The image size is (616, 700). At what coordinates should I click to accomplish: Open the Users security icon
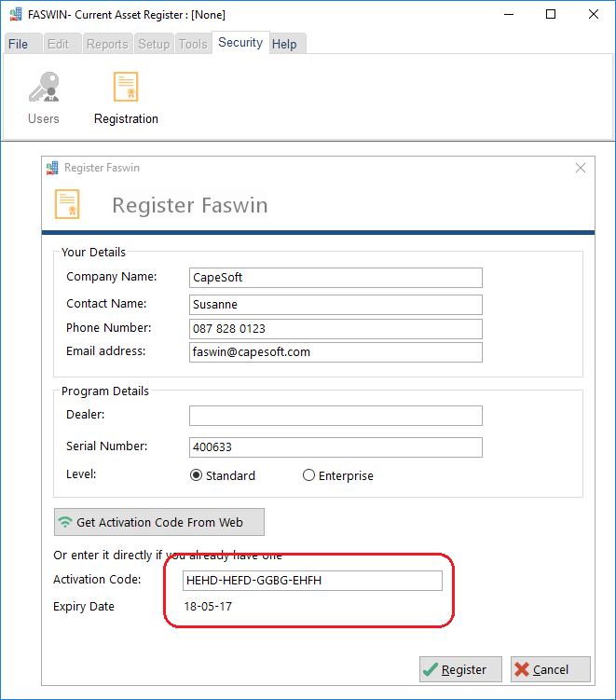(x=44, y=87)
